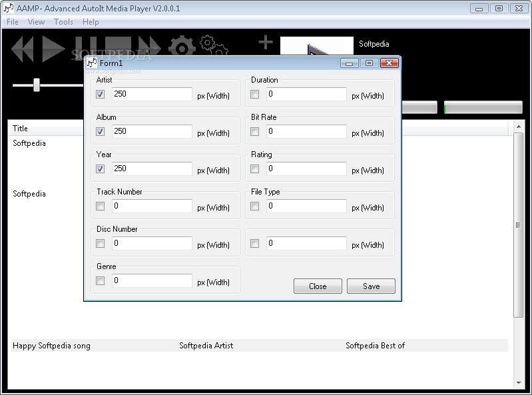
Task: Click the rewind previous track icon
Action: (23, 49)
